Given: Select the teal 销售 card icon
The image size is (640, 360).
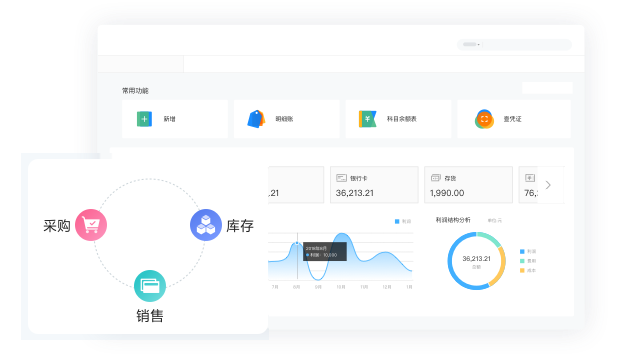Looking at the screenshot, I should click(x=150, y=286).
